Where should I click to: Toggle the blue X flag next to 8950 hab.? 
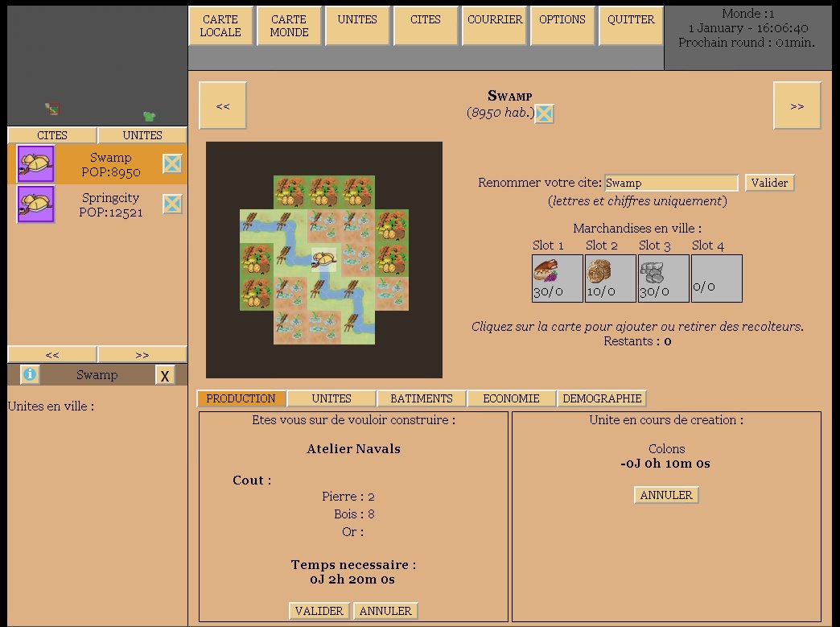click(544, 113)
